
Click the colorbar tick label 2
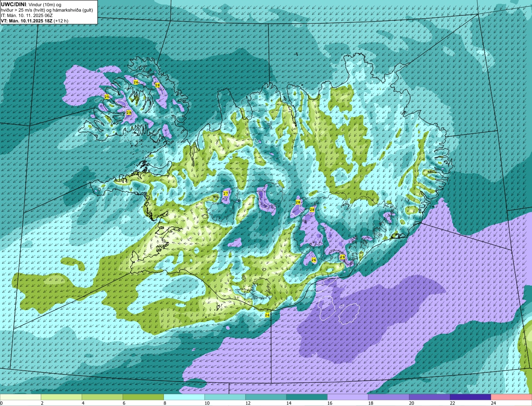point(42,403)
